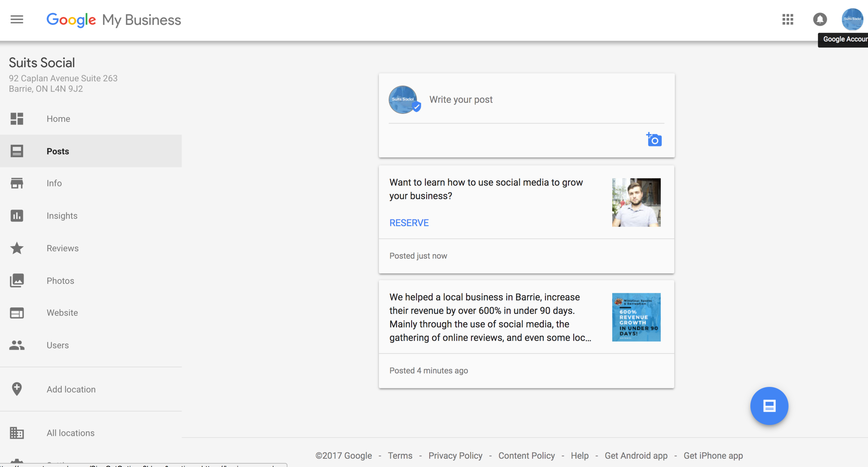Click the My Business title text
Viewport: 868px width, 467px height.
click(141, 20)
